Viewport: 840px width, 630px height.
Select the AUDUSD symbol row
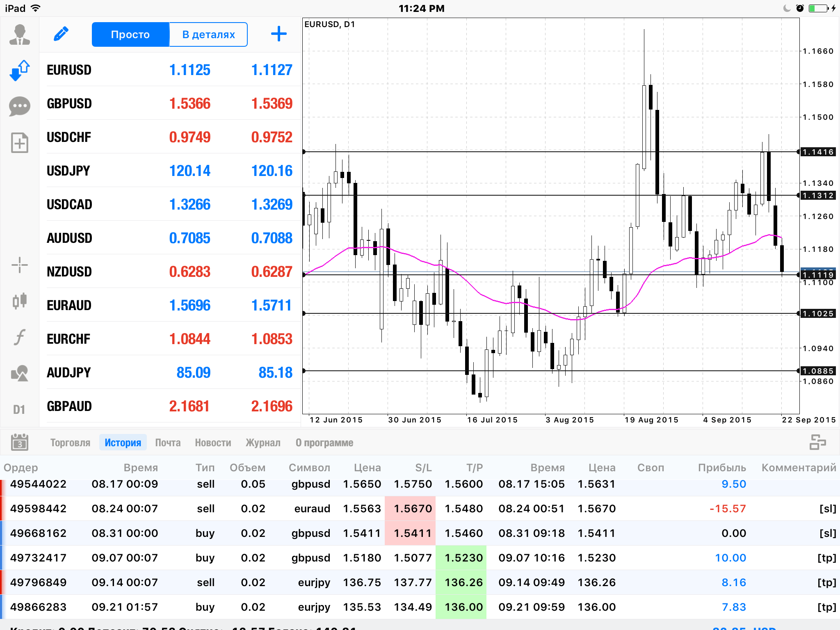(x=170, y=238)
